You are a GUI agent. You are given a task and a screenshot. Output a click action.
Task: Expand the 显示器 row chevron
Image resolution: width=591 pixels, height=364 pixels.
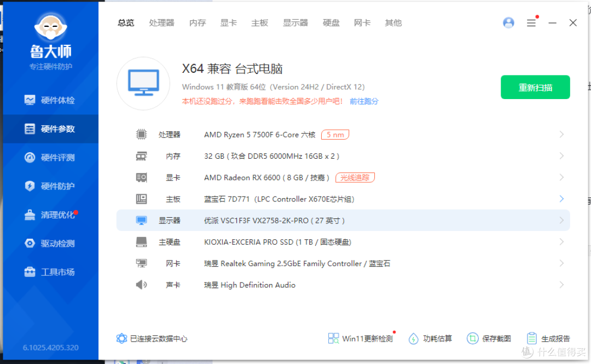561,221
